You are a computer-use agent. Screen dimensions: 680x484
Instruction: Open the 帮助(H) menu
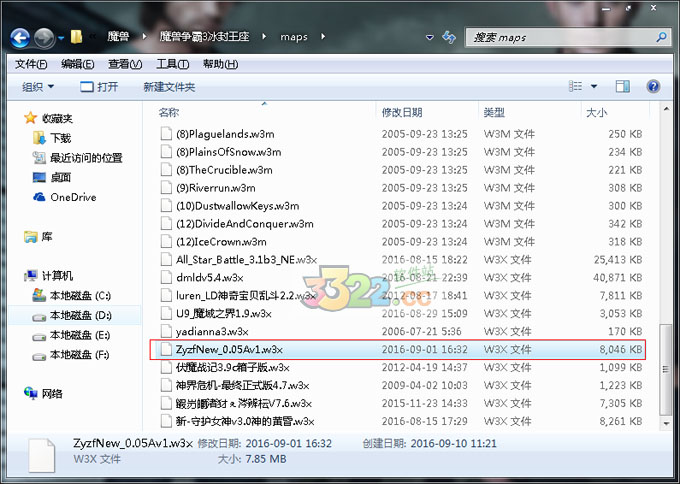(220, 64)
